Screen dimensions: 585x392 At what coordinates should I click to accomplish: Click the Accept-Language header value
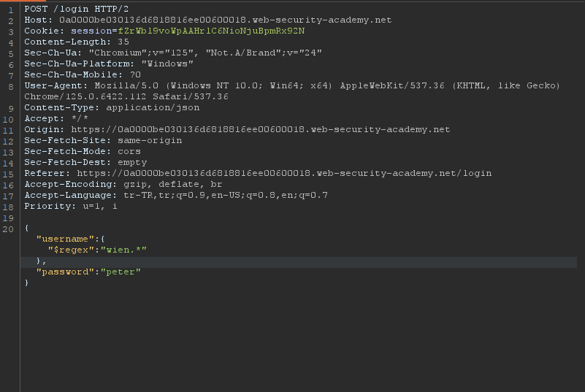[226, 195]
